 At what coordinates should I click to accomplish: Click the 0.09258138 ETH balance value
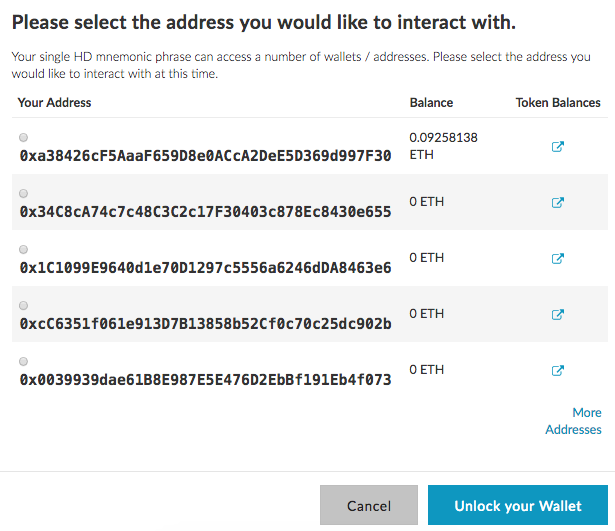[443, 146]
